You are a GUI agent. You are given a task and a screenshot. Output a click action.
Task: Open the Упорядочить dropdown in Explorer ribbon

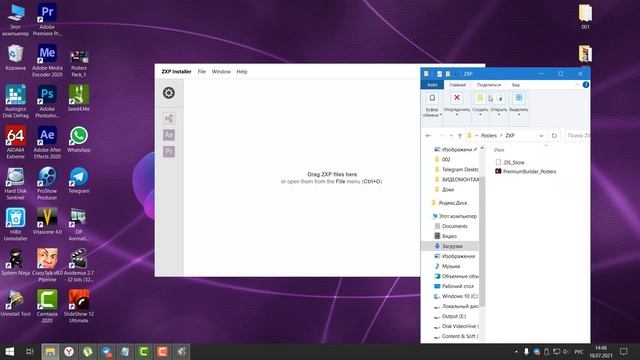click(457, 104)
